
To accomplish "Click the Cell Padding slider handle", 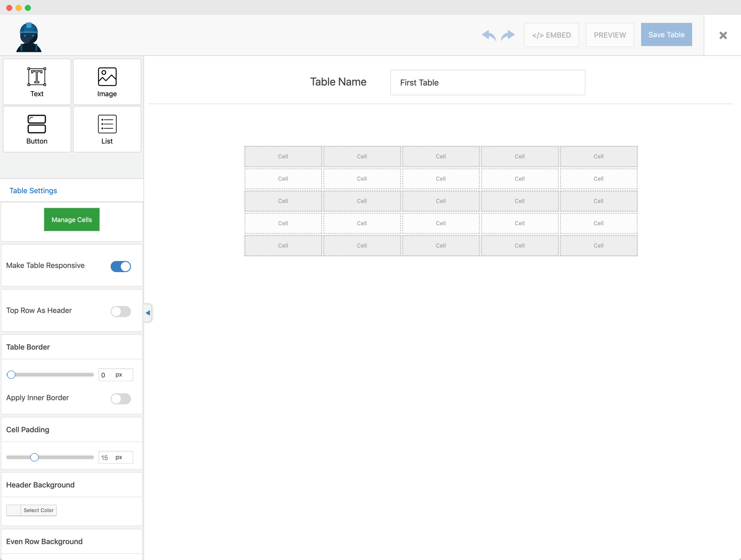I will 34,457.
